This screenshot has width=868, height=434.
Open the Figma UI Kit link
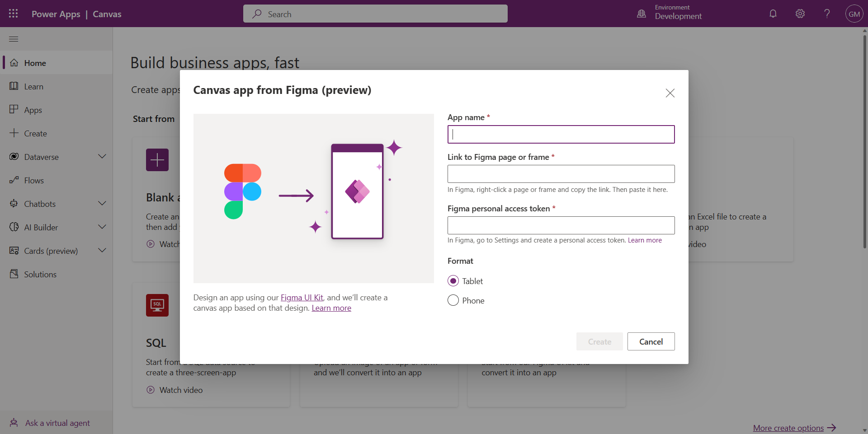302,298
